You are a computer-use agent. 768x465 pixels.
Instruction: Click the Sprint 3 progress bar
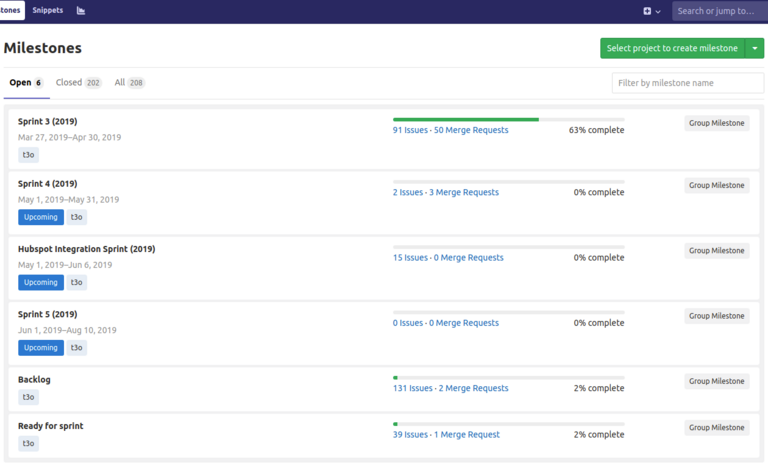click(x=508, y=119)
